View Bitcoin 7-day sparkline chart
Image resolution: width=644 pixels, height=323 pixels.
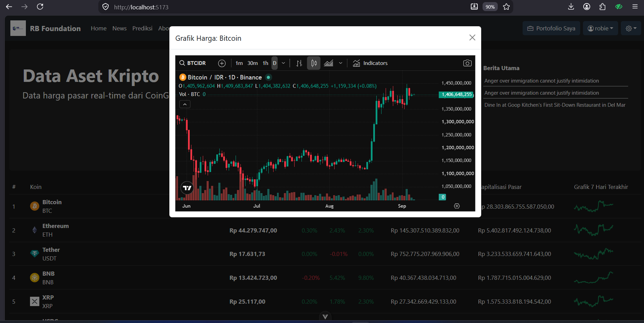(594, 206)
